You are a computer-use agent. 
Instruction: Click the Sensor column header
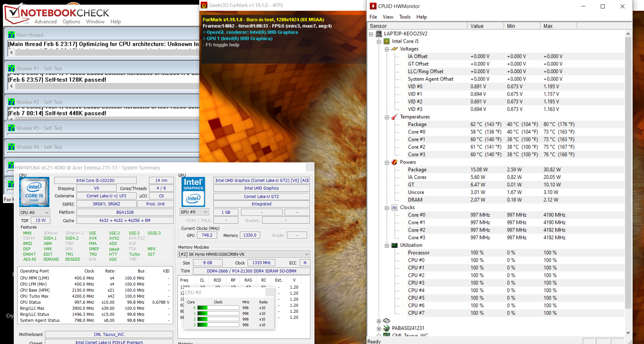coord(417,26)
